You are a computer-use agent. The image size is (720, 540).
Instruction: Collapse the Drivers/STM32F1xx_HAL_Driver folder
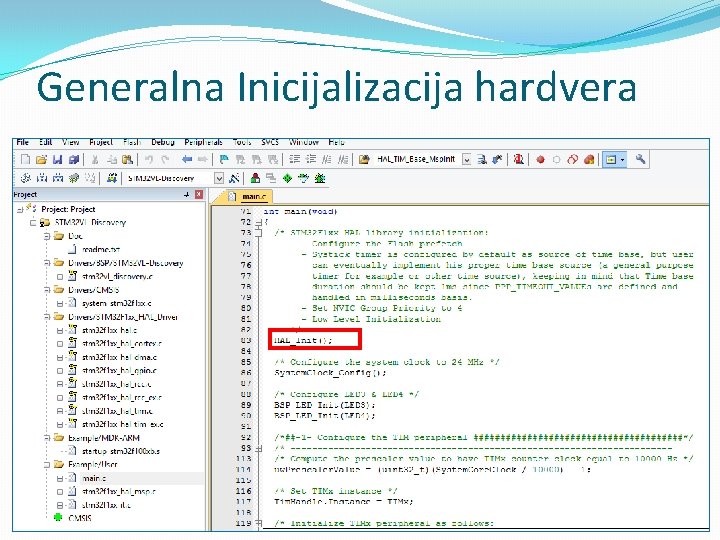pyautogui.click(x=46, y=317)
